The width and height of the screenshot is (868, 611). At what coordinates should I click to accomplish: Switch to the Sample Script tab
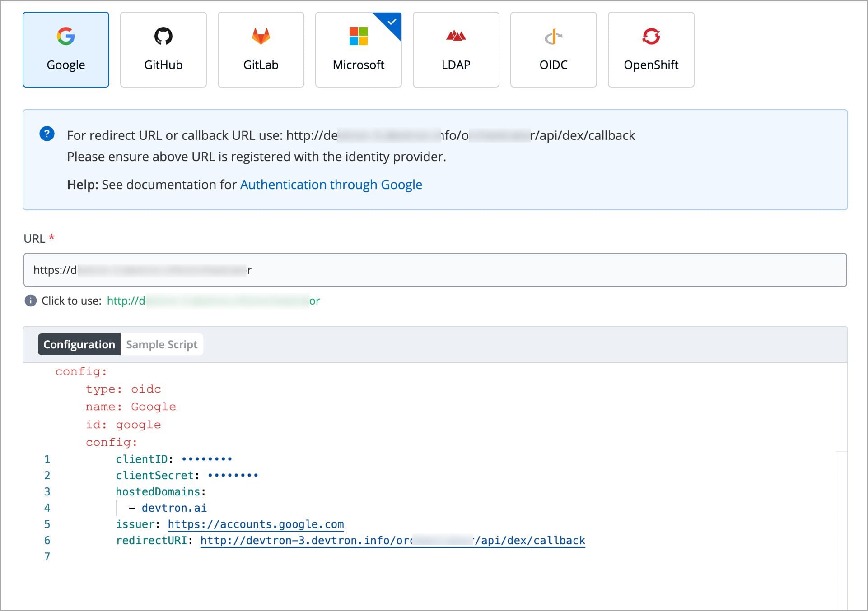(x=162, y=344)
